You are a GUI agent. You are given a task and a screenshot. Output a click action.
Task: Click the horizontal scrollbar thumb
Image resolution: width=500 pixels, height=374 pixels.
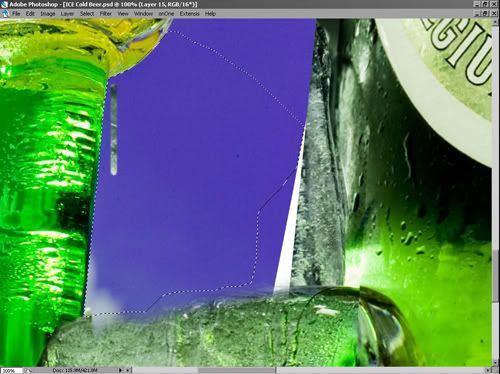(x=237, y=370)
